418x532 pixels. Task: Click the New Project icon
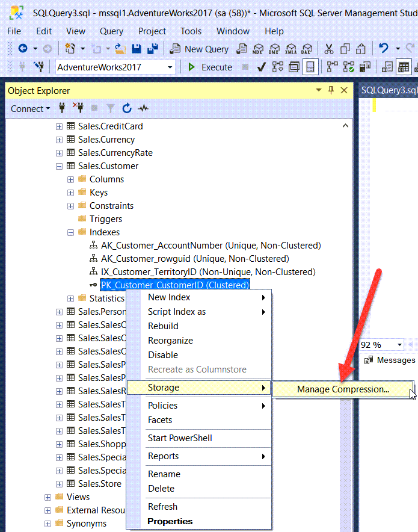[x=70, y=49]
